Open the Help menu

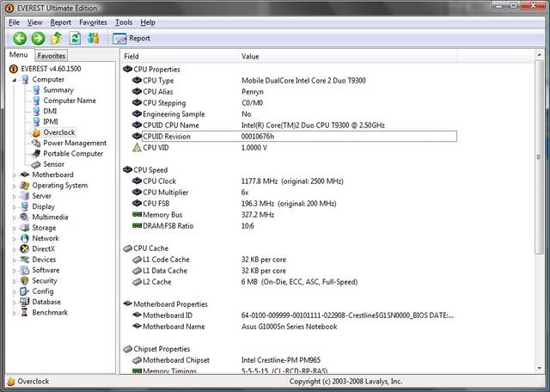click(148, 22)
